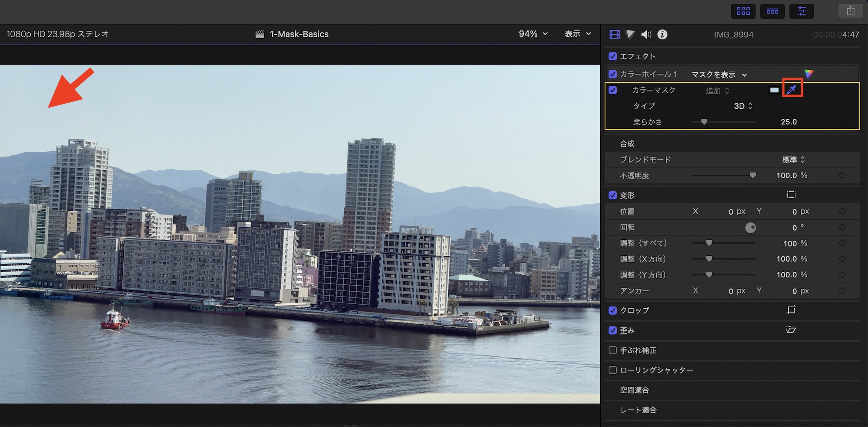868x427 pixels.
Task: Open the video inspector tab
Action: [x=615, y=35]
